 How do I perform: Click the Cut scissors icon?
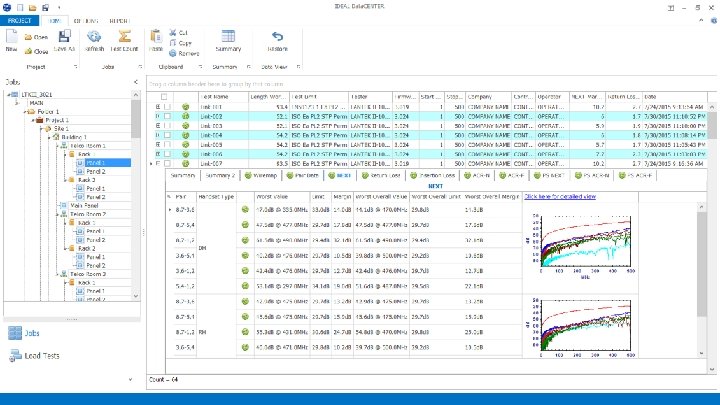173,32
